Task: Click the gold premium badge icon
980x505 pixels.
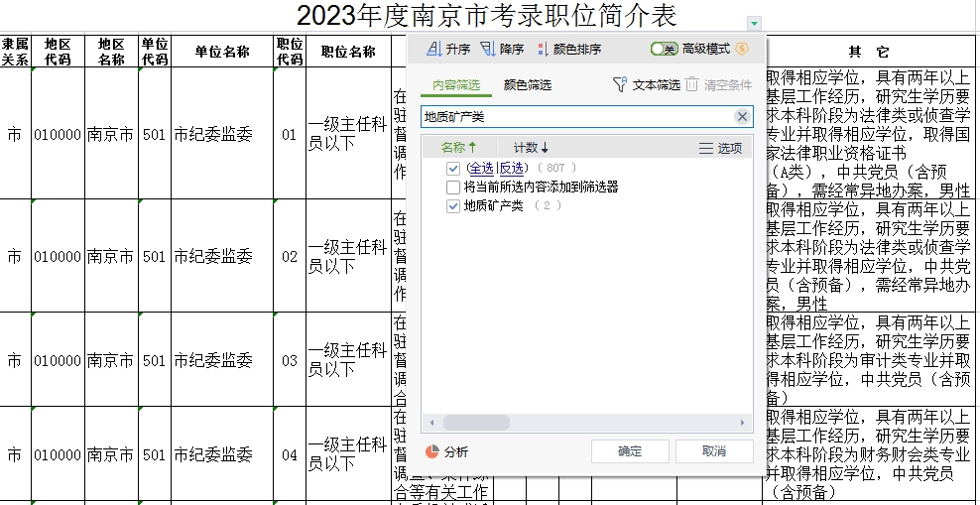Action: [742, 49]
